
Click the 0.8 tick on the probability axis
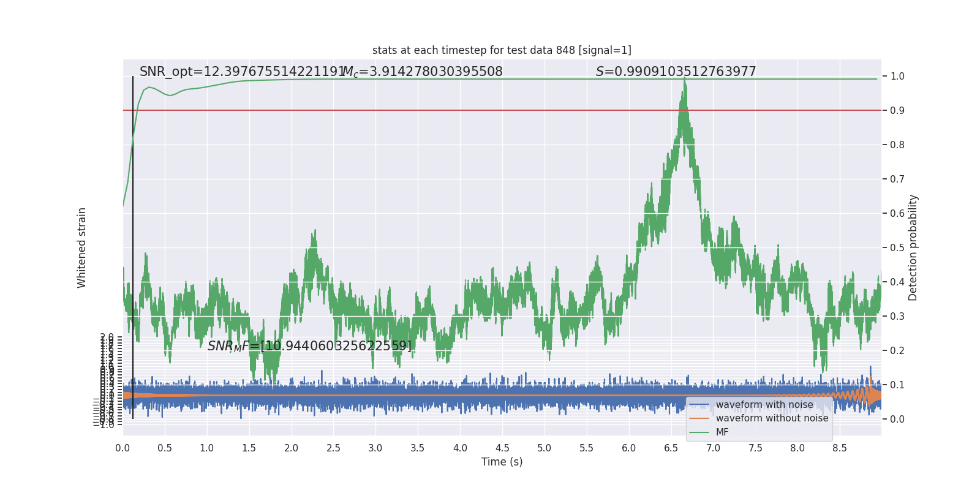(x=897, y=145)
